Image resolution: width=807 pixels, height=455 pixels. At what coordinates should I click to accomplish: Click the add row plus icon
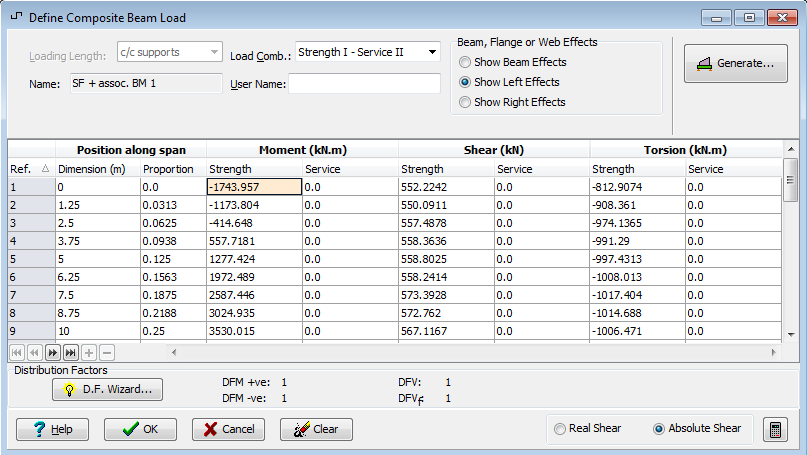coord(89,352)
